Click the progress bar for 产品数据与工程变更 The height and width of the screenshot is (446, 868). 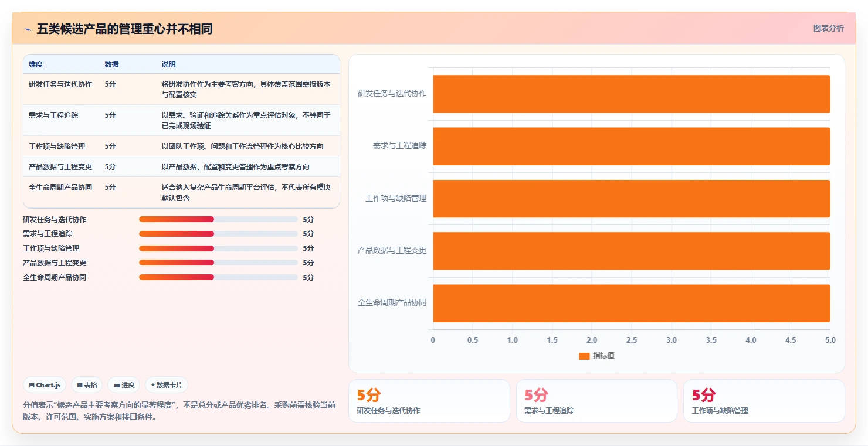[x=218, y=263]
